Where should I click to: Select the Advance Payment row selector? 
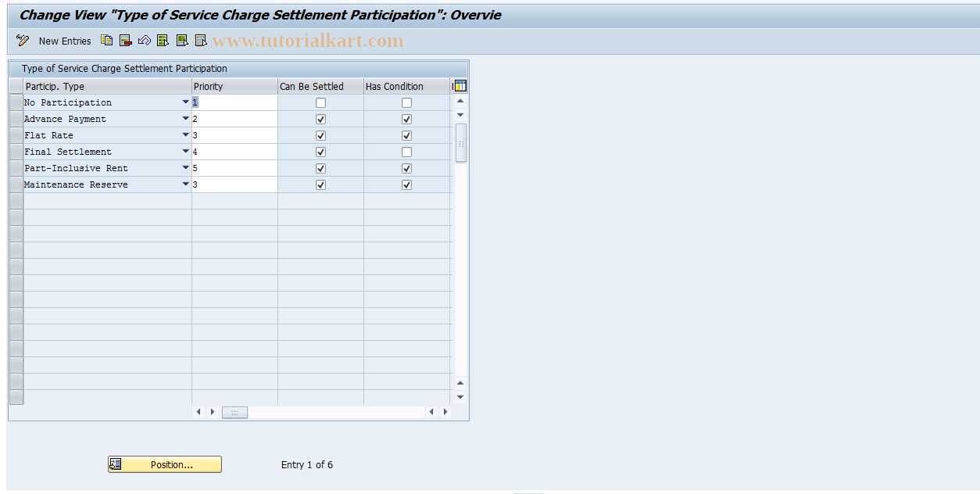[16, 119]
